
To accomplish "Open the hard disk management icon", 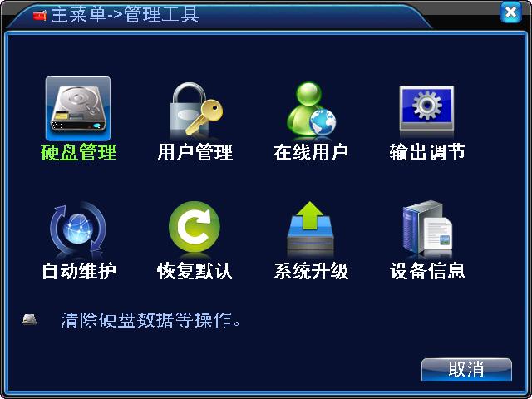I will 78,109.
